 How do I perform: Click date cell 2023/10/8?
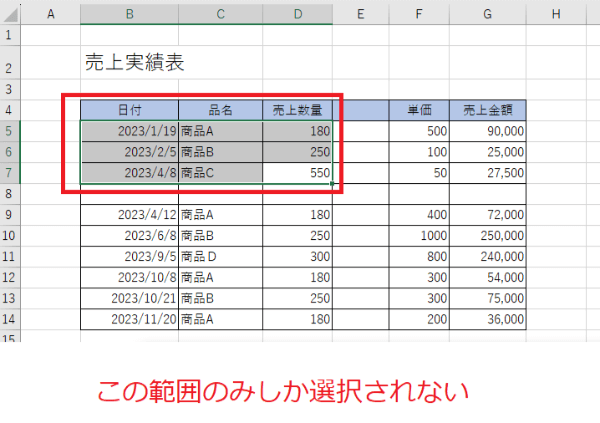(129, 277)
